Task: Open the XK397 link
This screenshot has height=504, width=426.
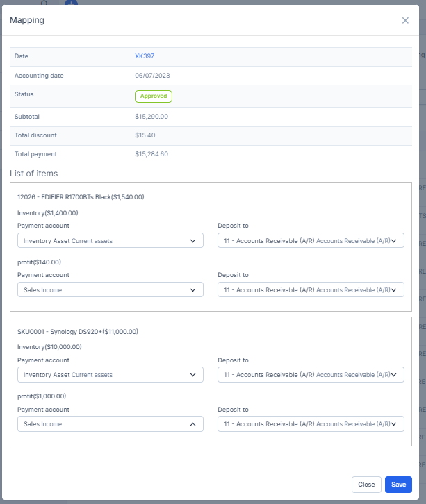Action: [144, 56]
